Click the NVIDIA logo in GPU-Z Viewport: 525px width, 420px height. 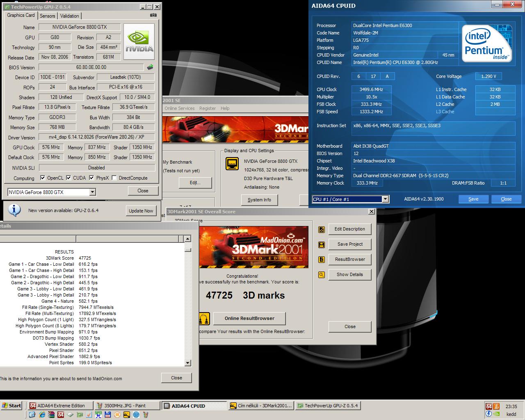139,42
